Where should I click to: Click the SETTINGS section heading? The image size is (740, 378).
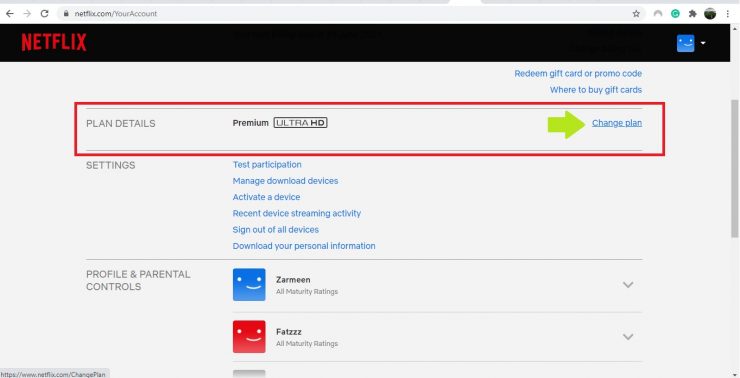(110, 165)
